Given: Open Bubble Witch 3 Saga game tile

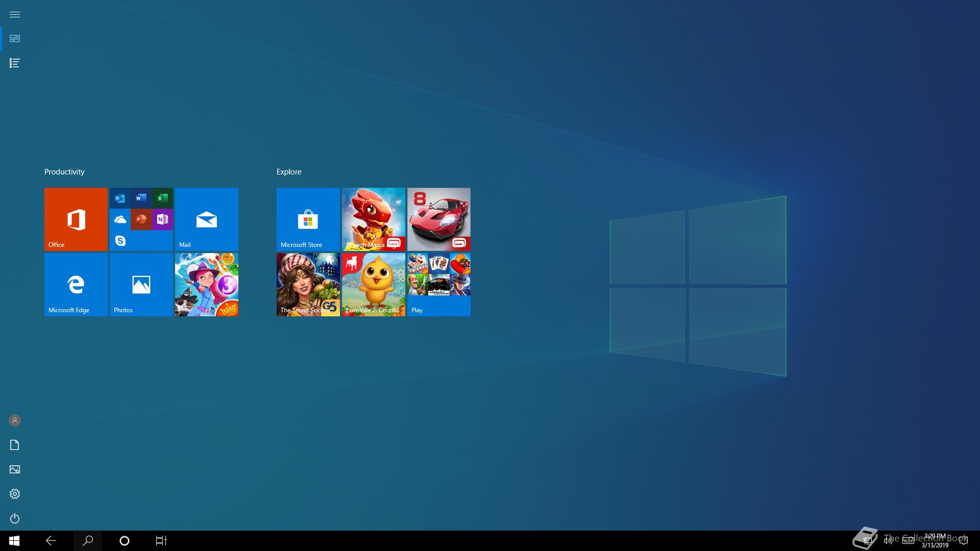Looking at the screenshot, I should (207, 285).
